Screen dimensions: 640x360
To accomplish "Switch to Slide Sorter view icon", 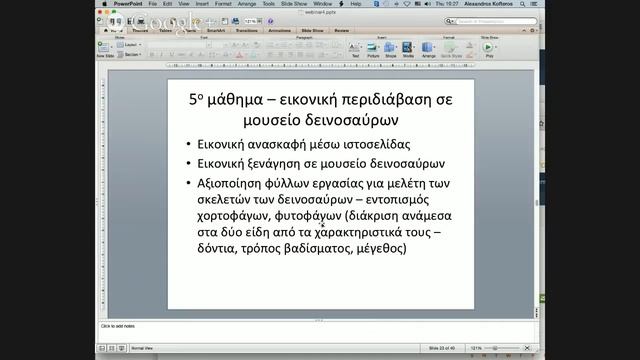I will click(x=111, y=348).
